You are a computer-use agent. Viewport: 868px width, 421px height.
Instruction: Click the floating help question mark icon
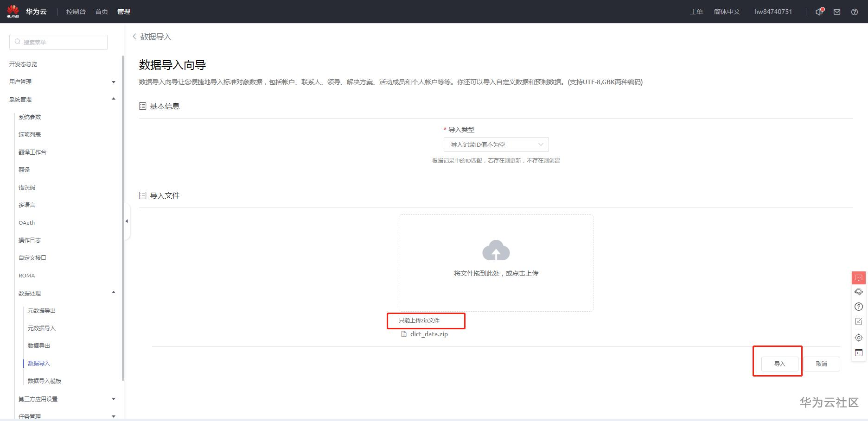[859, 307]
